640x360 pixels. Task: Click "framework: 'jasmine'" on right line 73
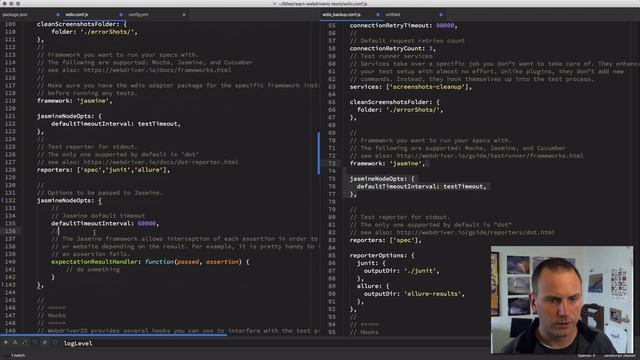pos(387,163)
